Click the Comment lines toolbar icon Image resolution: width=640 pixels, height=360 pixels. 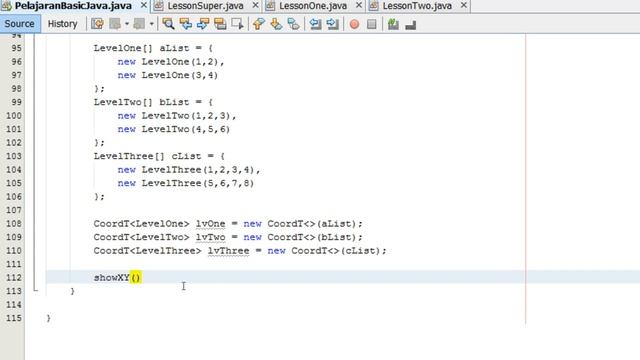(x=393, y=24)
